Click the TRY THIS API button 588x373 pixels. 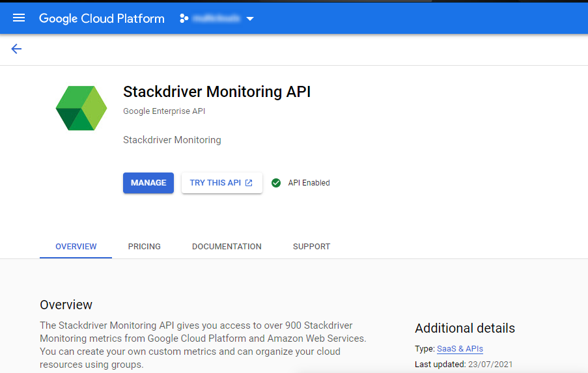tap(221, 183)
